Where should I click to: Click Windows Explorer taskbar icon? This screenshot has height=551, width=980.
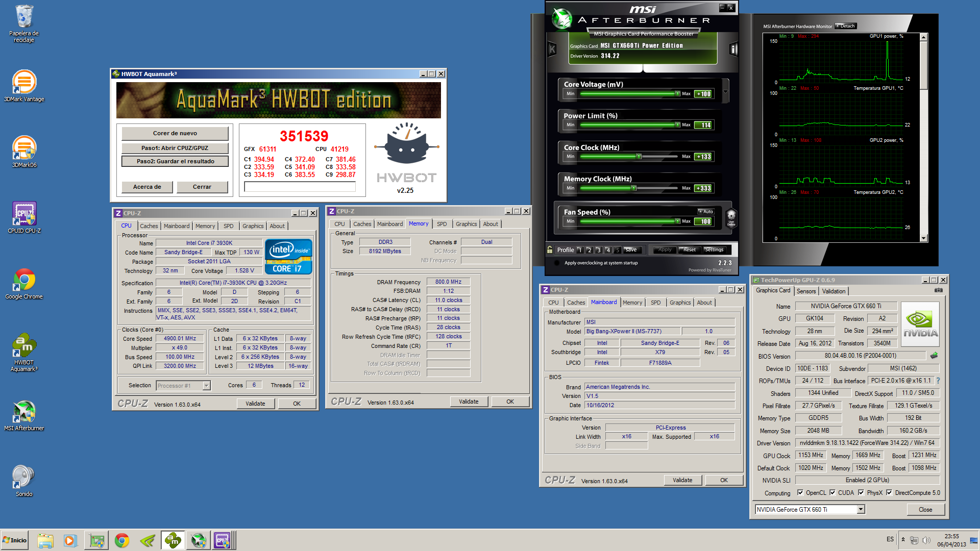tap(45, 540)
